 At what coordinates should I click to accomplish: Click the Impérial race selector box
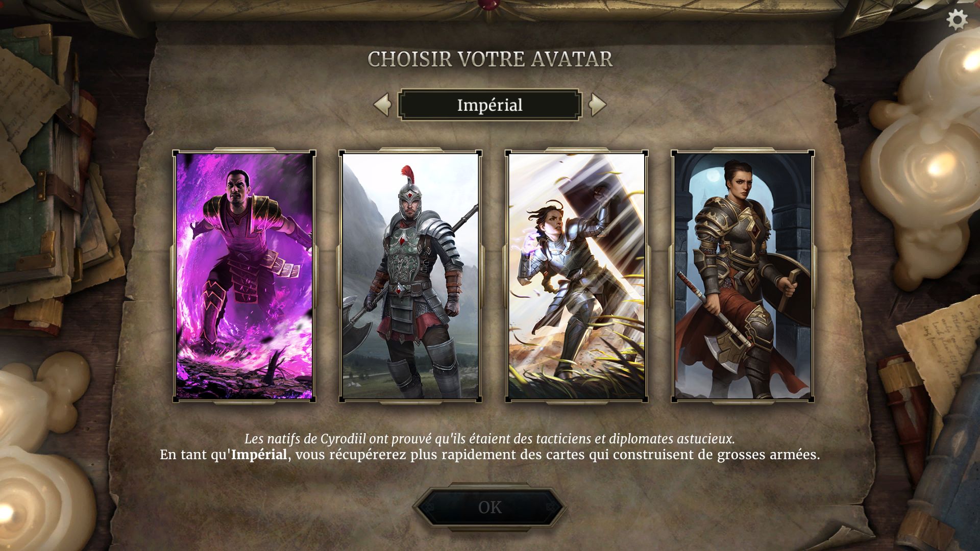tap(490, 105)
